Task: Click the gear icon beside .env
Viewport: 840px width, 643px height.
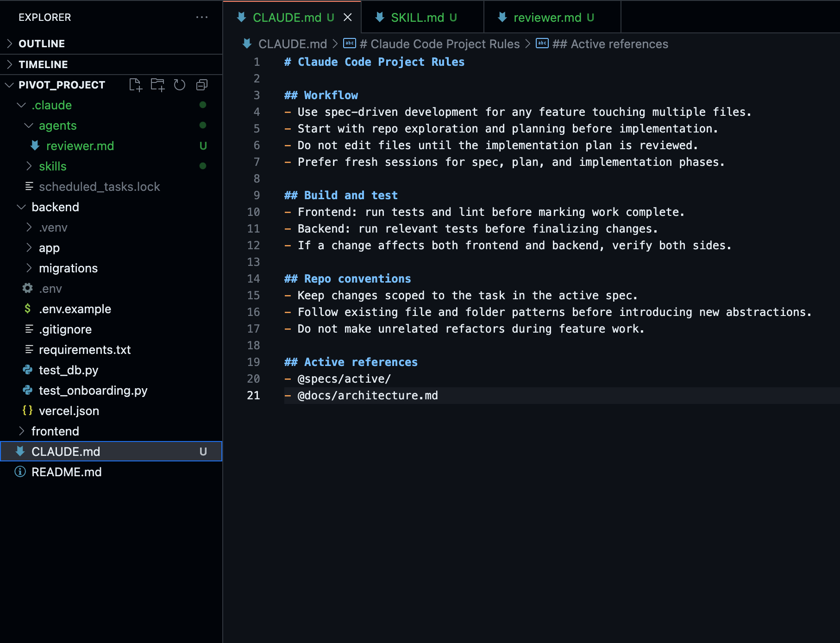Action: [28, 288]
